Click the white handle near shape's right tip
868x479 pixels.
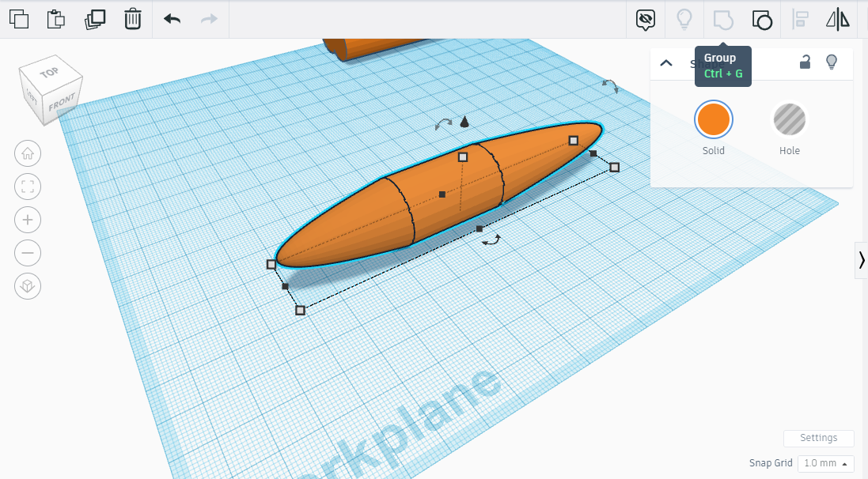(574, 141)
